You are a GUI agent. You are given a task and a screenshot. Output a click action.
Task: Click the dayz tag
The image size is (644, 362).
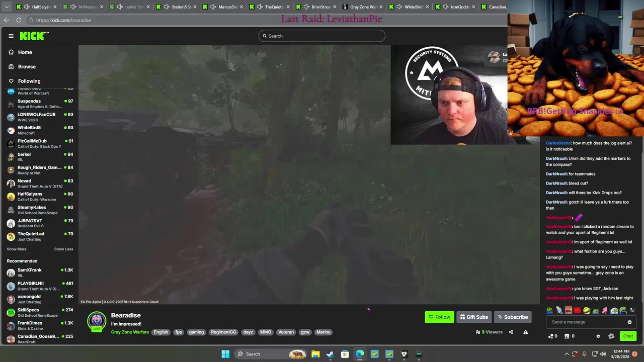(248, 332)
